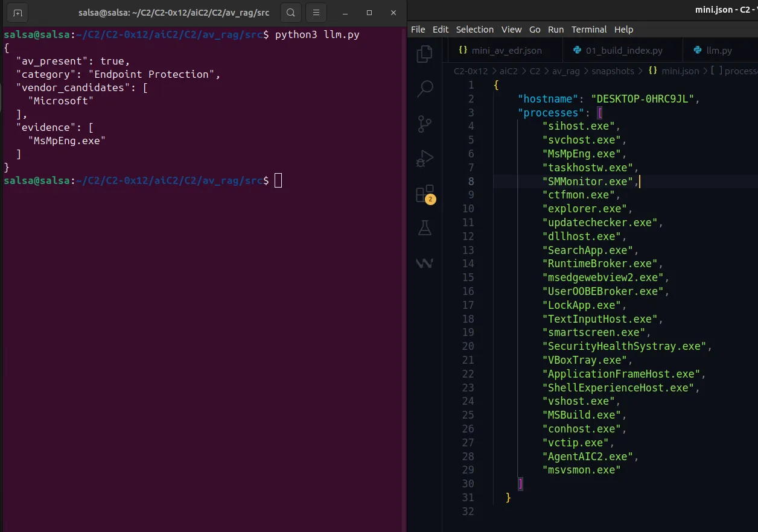Open the Run and Debug view
This screenshot has width=758, height=532.
[x=425, y=159]
